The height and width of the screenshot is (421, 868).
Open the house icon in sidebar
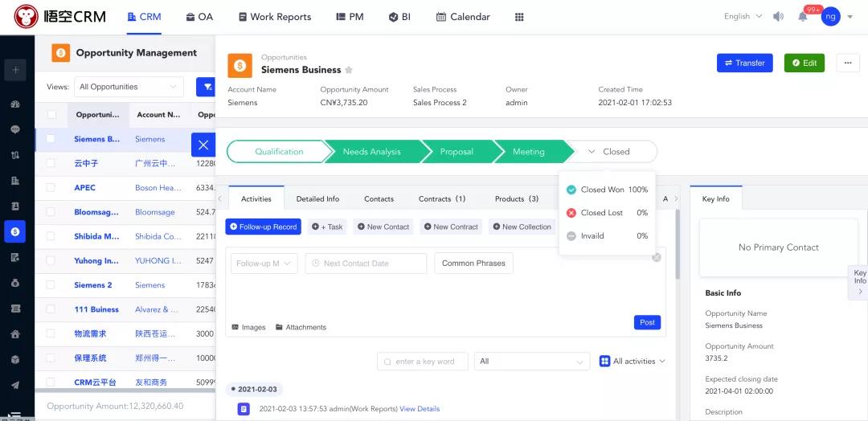click(15, 334)
